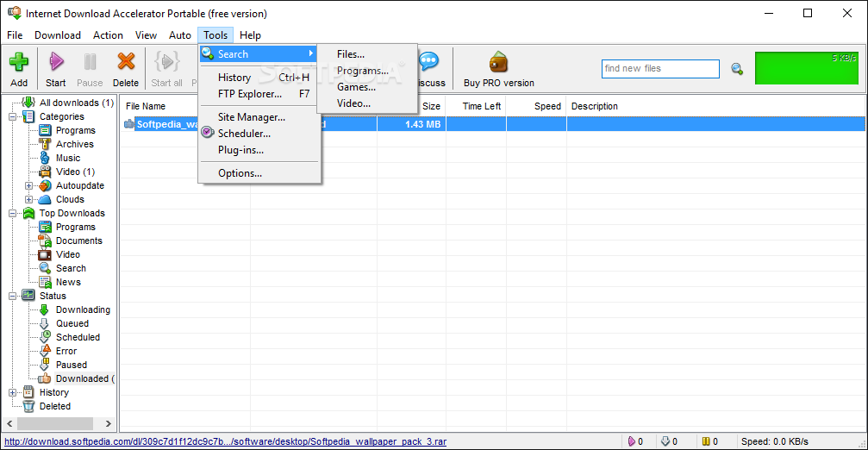This screenshot has width=868, height=450.
Task: Select the Archives category icon
Action: click(x=46, y=144)
